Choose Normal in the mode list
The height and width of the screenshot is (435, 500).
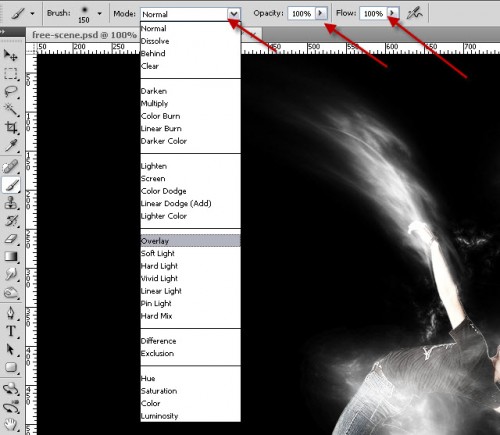tap(190, 29)
